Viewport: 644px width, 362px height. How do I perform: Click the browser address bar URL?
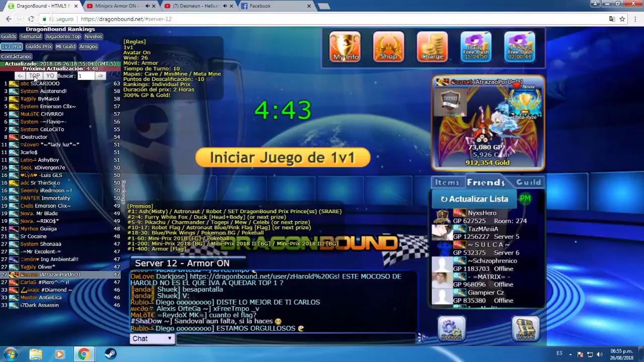pyautogui.click(x=126, y=19)
